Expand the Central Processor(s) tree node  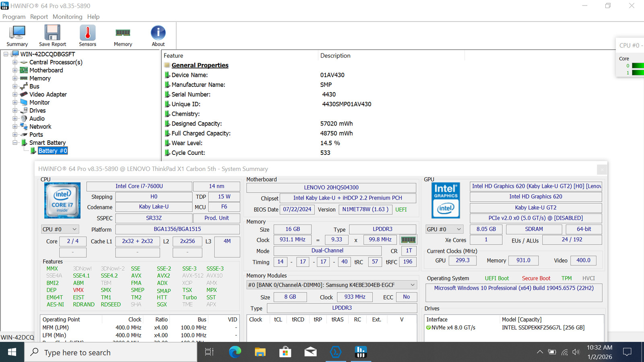click(x=15, y=62)
